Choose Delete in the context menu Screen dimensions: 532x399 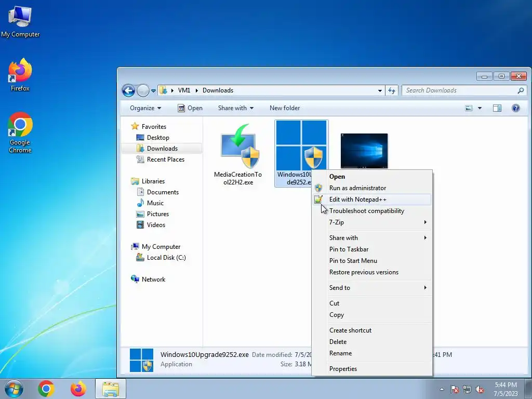[x=372, y=342]
